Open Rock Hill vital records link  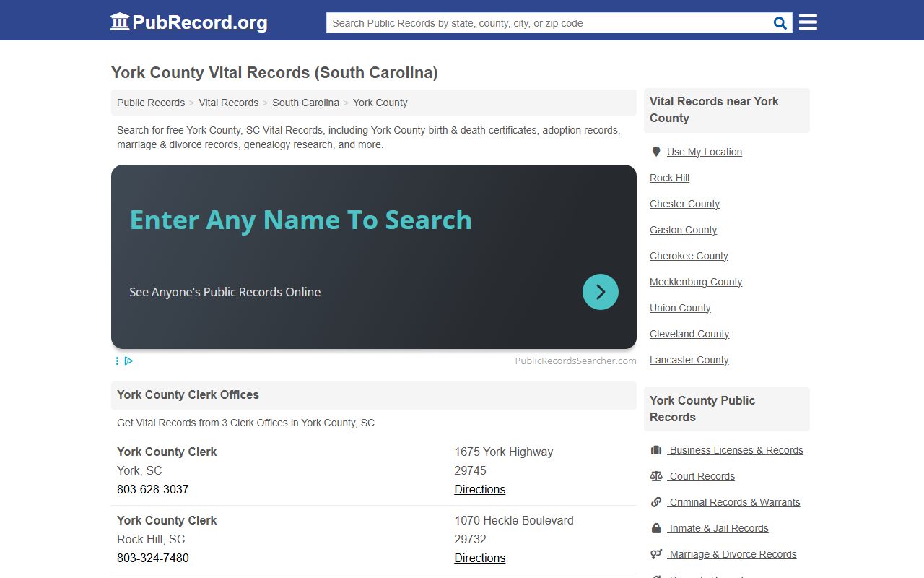[x=669, y=178]
